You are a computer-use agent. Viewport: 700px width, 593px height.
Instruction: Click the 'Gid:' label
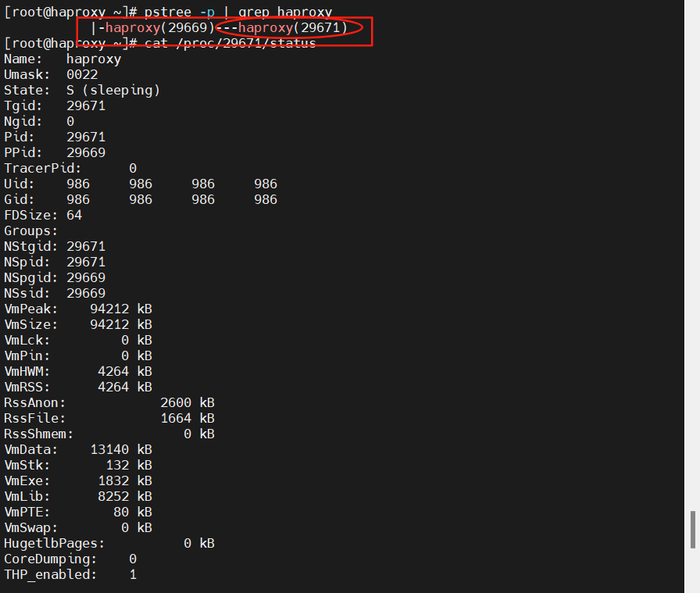pos(20,199)
